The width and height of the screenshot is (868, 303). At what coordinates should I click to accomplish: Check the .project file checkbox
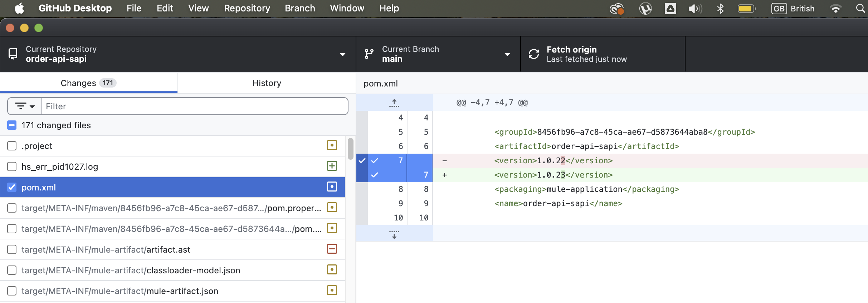12,146
